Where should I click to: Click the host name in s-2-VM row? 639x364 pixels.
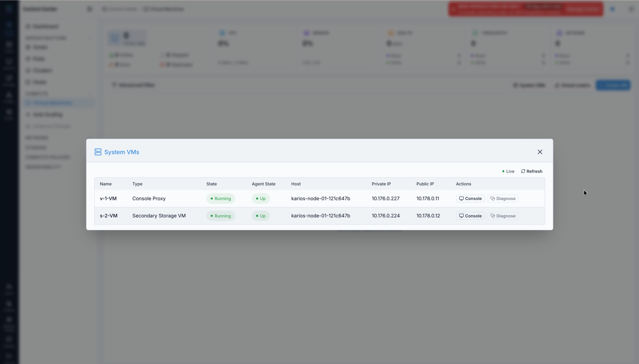(x=320, y=216)
